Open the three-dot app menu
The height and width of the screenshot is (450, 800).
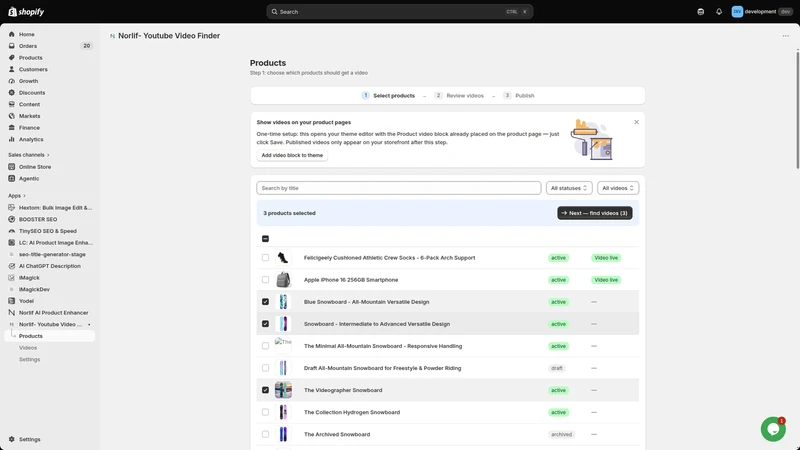tap(786, 36)
